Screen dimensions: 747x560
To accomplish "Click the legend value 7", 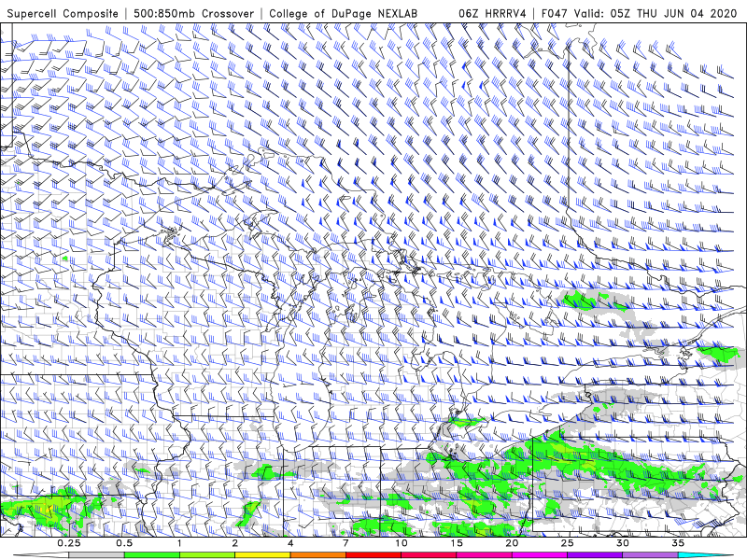I will pyautogui.click(x=345, y=543).
